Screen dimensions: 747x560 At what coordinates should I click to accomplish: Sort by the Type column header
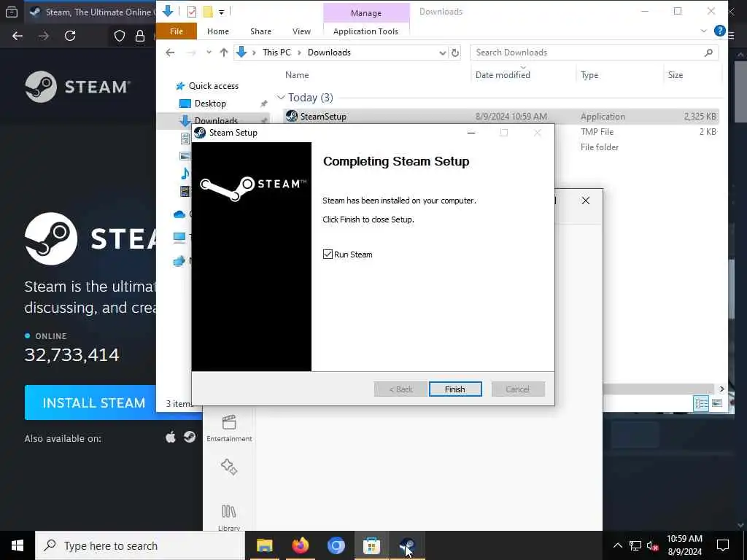click(x=589, y=75)
